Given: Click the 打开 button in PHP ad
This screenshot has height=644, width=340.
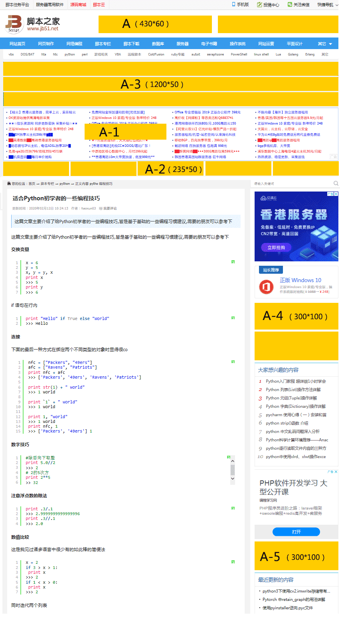Looking at the screenshot, I should coord(296,532).
